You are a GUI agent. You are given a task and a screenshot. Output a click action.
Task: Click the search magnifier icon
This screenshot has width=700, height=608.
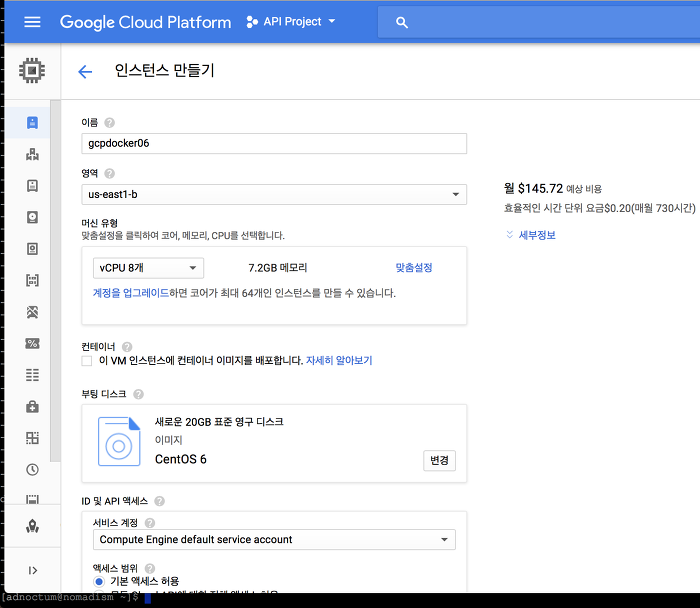point(402,22)
